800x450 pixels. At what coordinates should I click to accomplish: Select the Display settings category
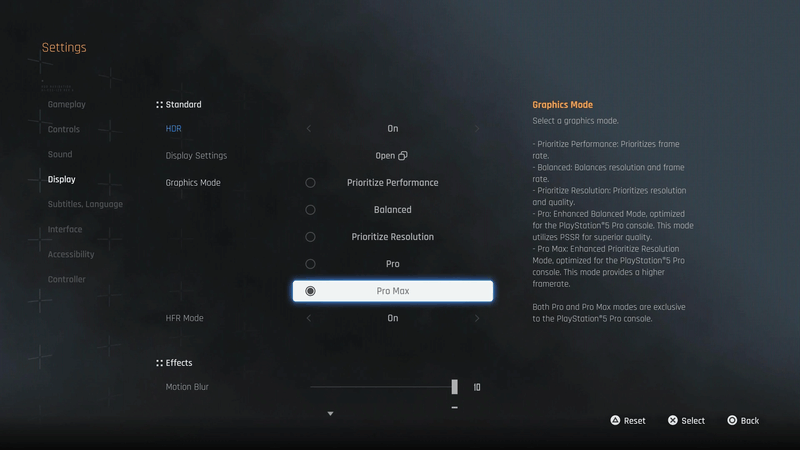pyautogui.click(x=61, y=179)
